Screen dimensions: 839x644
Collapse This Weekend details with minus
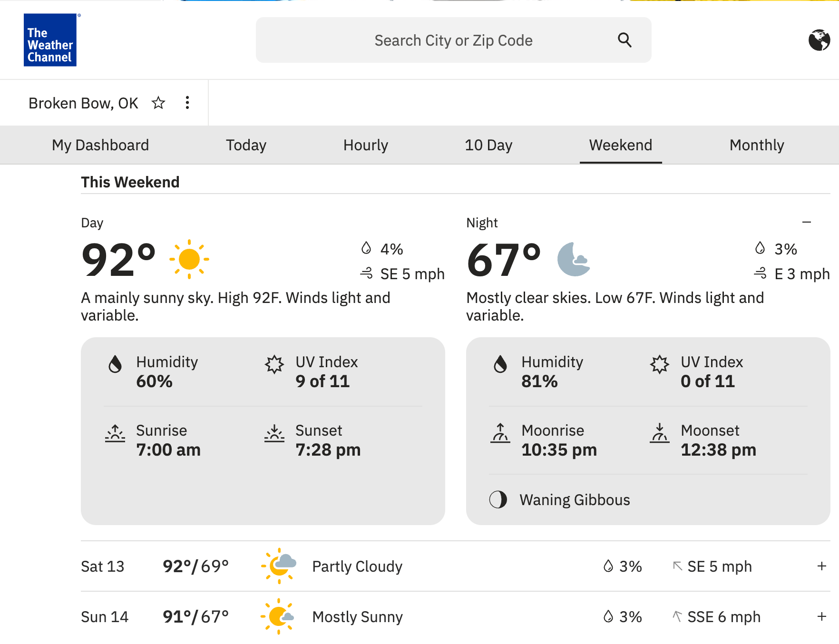tap(806, 222)
